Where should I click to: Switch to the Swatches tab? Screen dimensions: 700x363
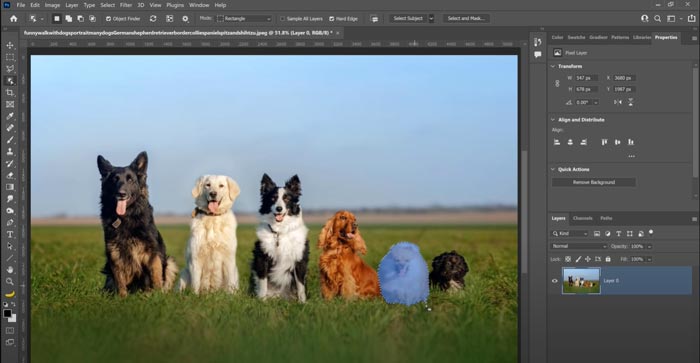(576, 38)
